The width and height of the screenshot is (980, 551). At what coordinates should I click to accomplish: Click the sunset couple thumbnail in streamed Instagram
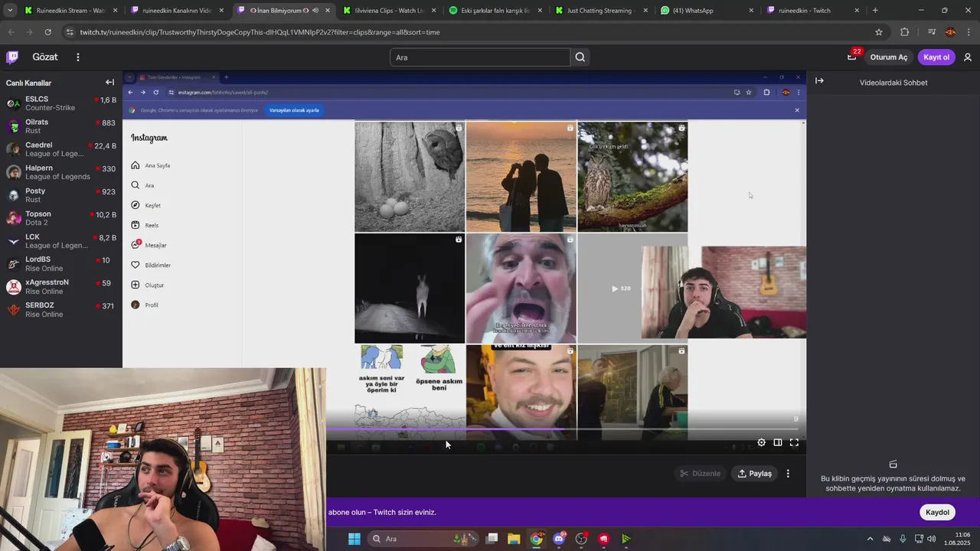pos(521,177)
